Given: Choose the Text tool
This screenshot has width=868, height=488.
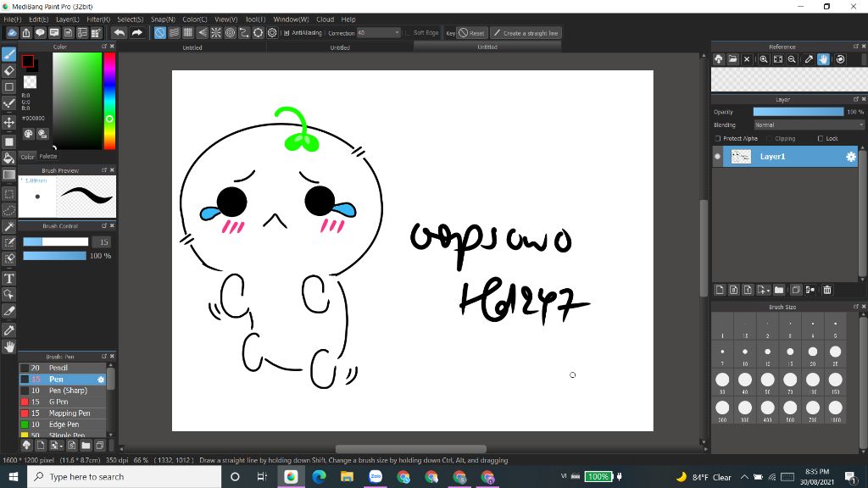Looking at the screenshot, I should click(x=9, y=279).
